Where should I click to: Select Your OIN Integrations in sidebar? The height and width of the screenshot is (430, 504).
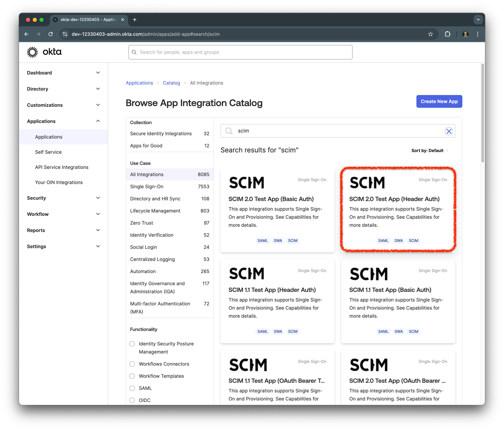[59, 182]
